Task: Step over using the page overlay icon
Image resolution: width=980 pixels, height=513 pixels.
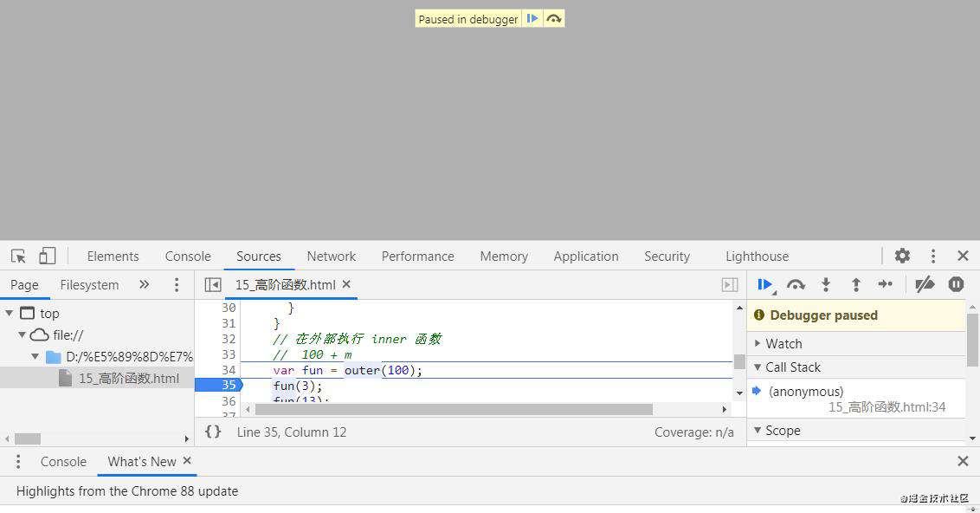Action: pos(554,19)
